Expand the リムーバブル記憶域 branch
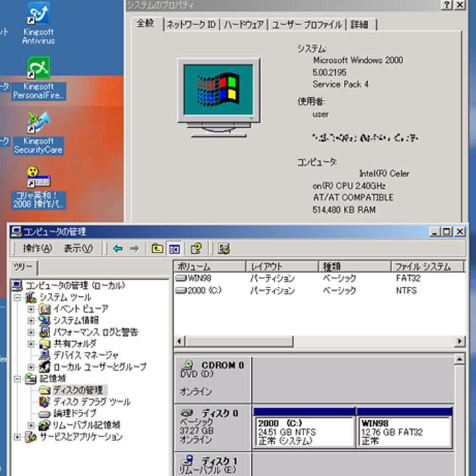Viewport: 476px width, 476px height. pos(30,425)
